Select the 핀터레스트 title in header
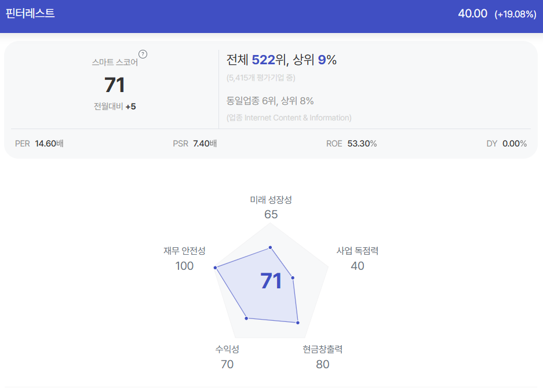Image resolution: width=543 pixels, height=392 pixels. 30,13
